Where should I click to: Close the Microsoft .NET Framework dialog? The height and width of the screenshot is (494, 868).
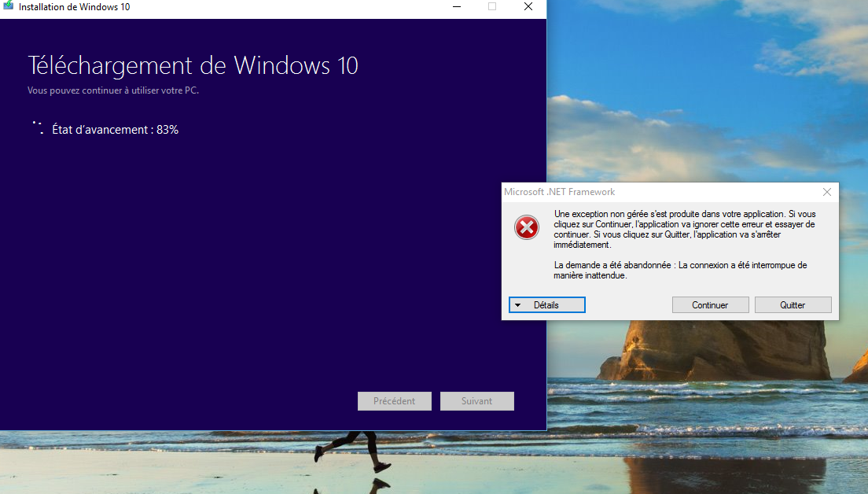point(827,192)
